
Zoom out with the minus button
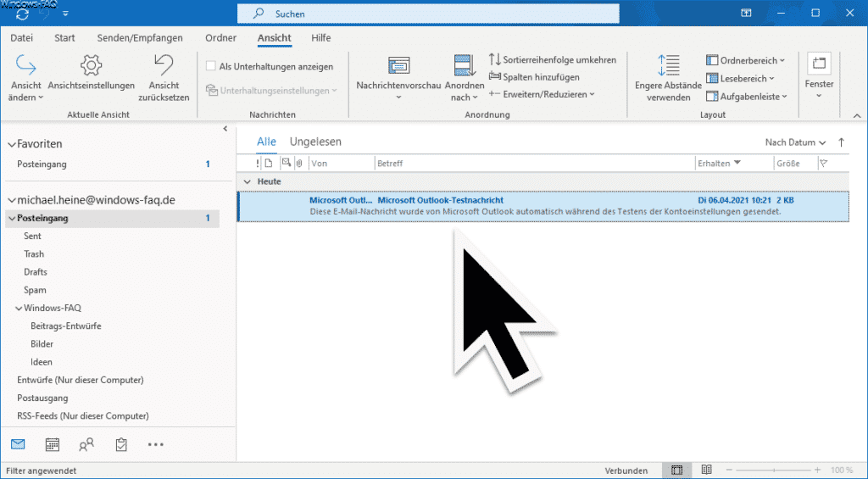click(730, 471)
